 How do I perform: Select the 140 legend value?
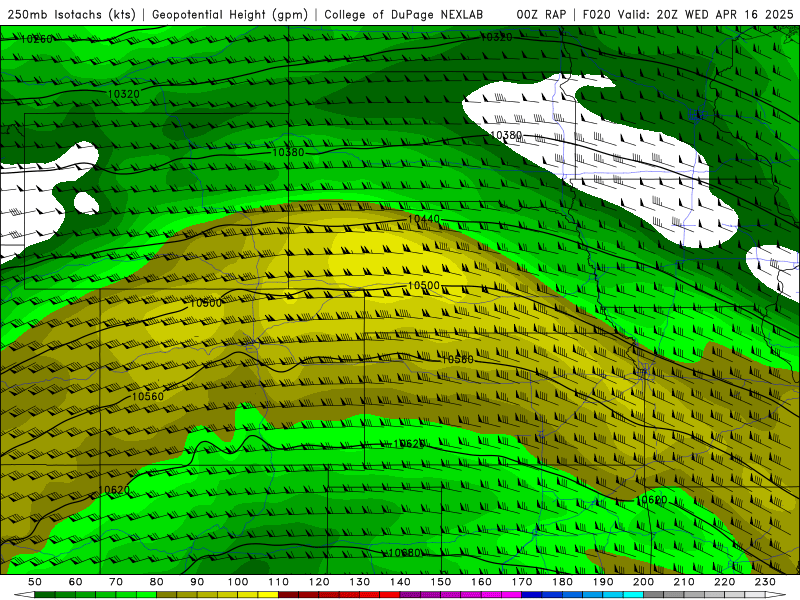pyautogui.click(x=400, y=582)
